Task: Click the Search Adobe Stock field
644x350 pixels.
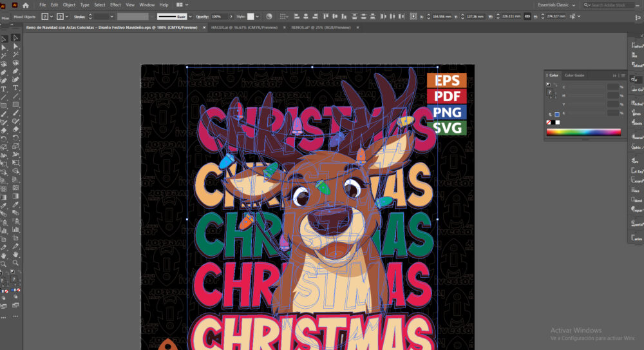Action: pos(608,5)
